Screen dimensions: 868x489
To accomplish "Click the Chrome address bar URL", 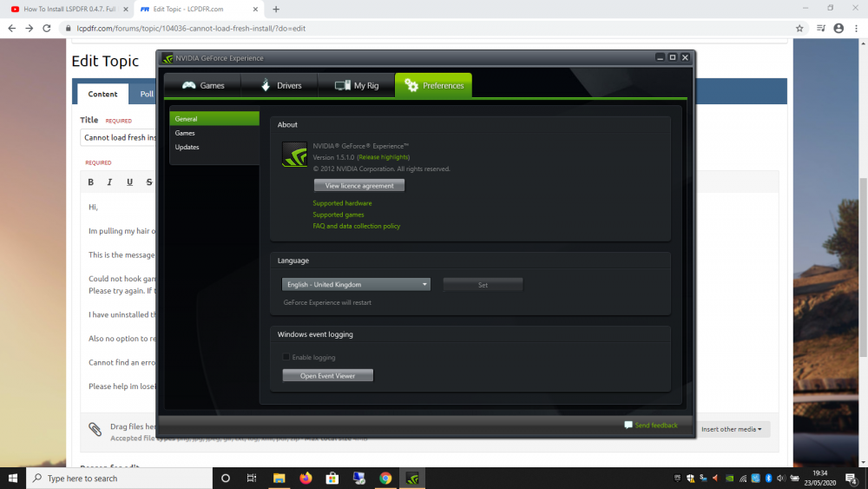I will pos(191,29).
